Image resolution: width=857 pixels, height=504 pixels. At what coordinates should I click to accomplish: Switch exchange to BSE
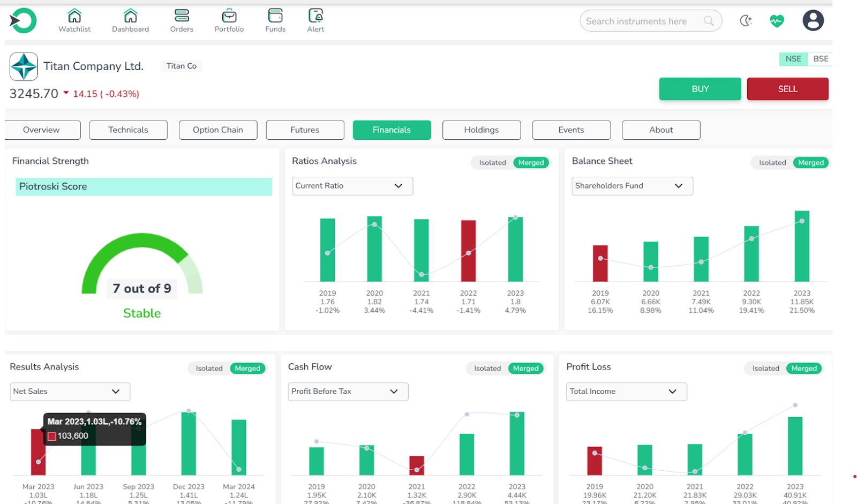pyautogui.click(x=820, y=59)
